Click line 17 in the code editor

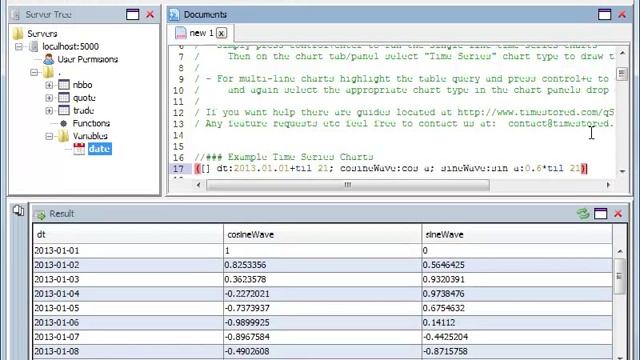tap(391, 168)
